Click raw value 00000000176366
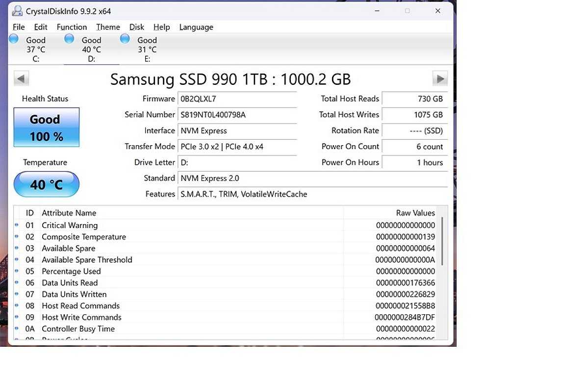This screenshot has height=382, width=588. tap(406, 282)
